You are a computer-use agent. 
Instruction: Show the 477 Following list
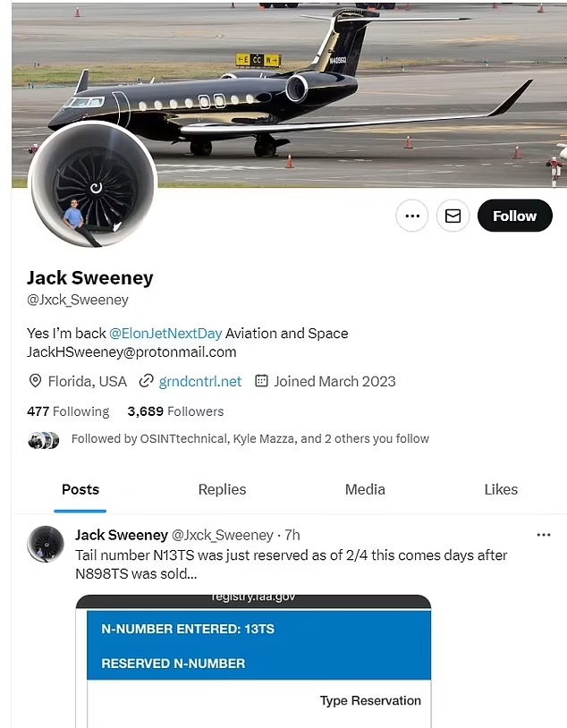point(68,411)
